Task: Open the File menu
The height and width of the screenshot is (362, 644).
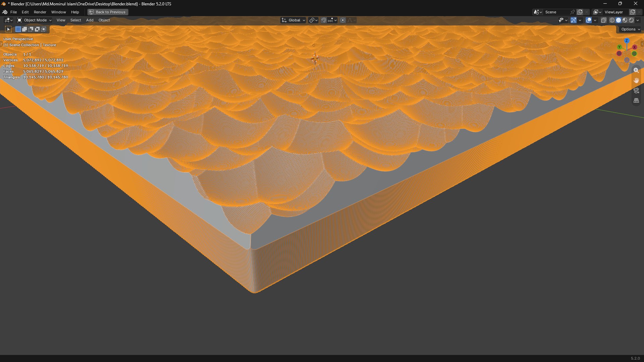Action: [x=13, y=12]
